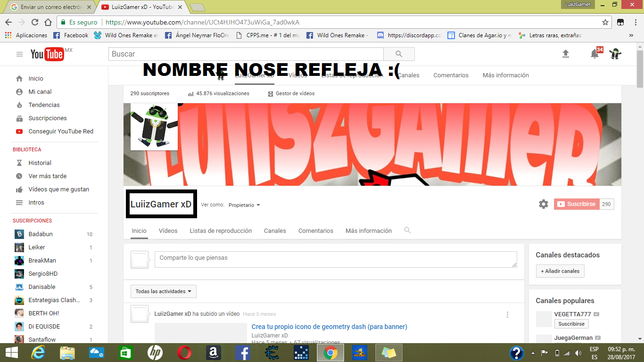The image size is (644, 362).
Task: Open the Estrategias Clash subscription
Action: pyautogui.click(x=54, y=300)
